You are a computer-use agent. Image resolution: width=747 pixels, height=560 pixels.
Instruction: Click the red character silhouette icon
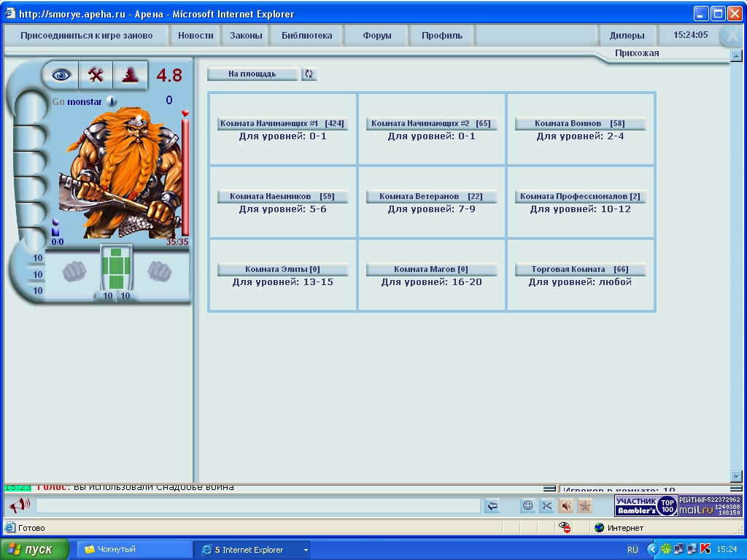click(130, 75)
